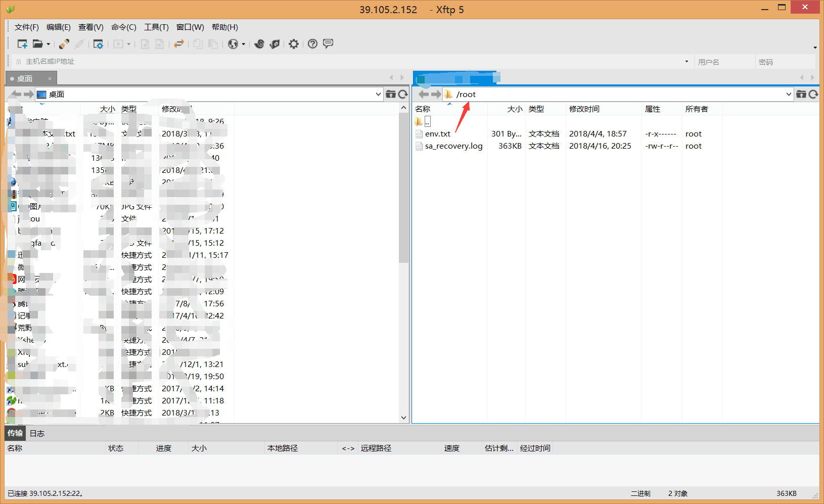
Task: Click the Reconnect plug icon
Action: coord(64,44)
